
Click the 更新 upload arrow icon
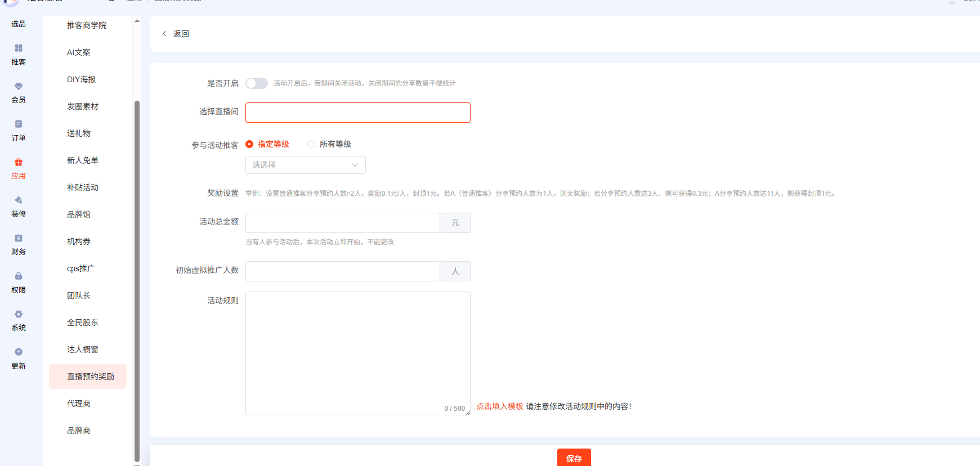tap(19, 352)
